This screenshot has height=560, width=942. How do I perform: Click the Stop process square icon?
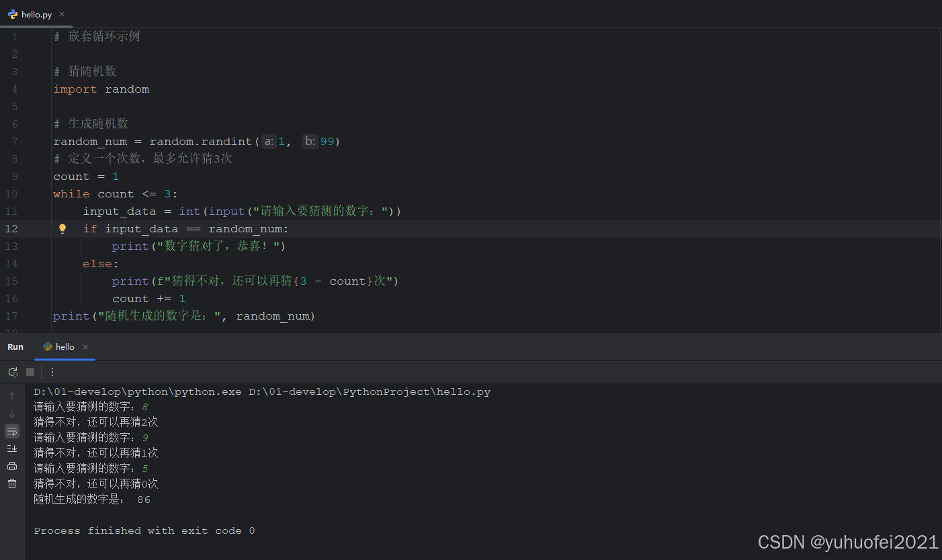[30, 372]
